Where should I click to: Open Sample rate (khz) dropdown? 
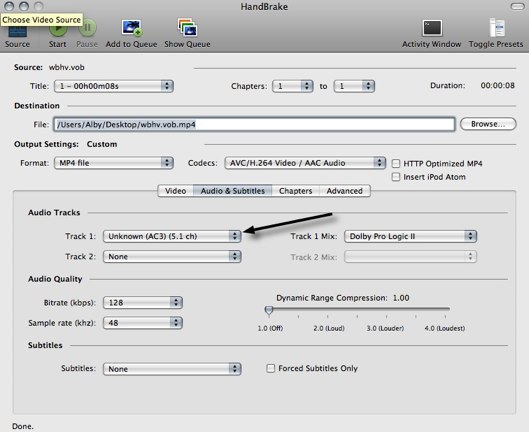tap(143, 323)
